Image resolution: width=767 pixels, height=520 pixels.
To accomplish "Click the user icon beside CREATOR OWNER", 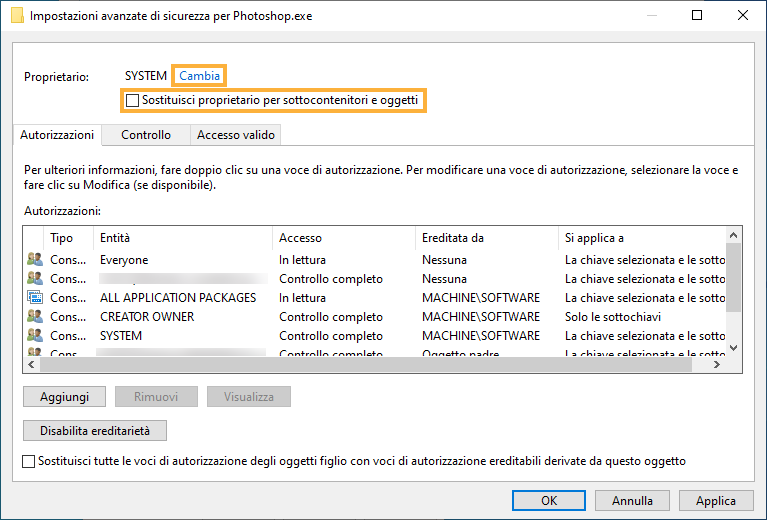I will pyautogui.click(x=35, y=317).
